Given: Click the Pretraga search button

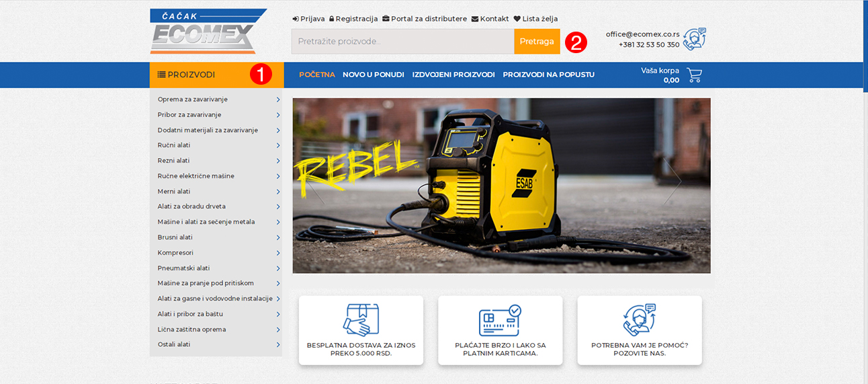Looking at the screenshot, I should point(537,42).
